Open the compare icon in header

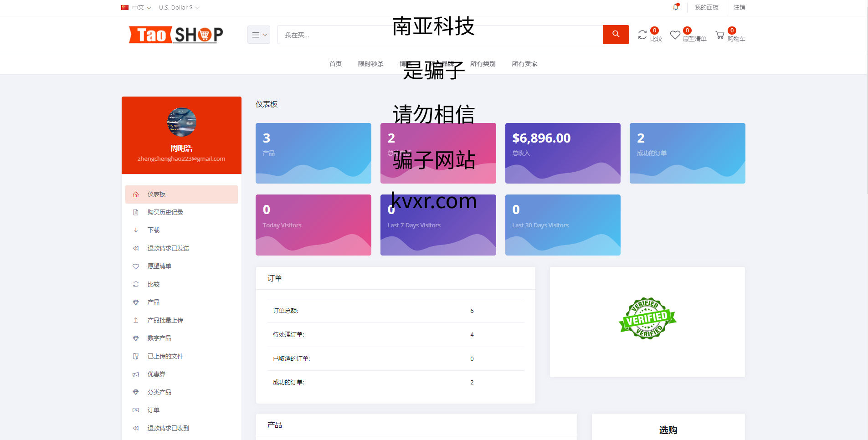pos(642,35)
